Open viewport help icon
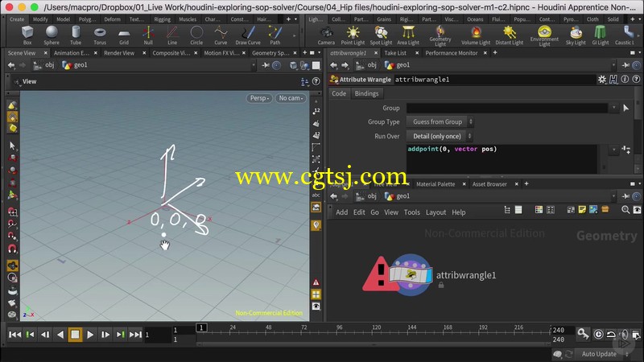The width and height of the screenshot is (644, 362). [316, 82]
